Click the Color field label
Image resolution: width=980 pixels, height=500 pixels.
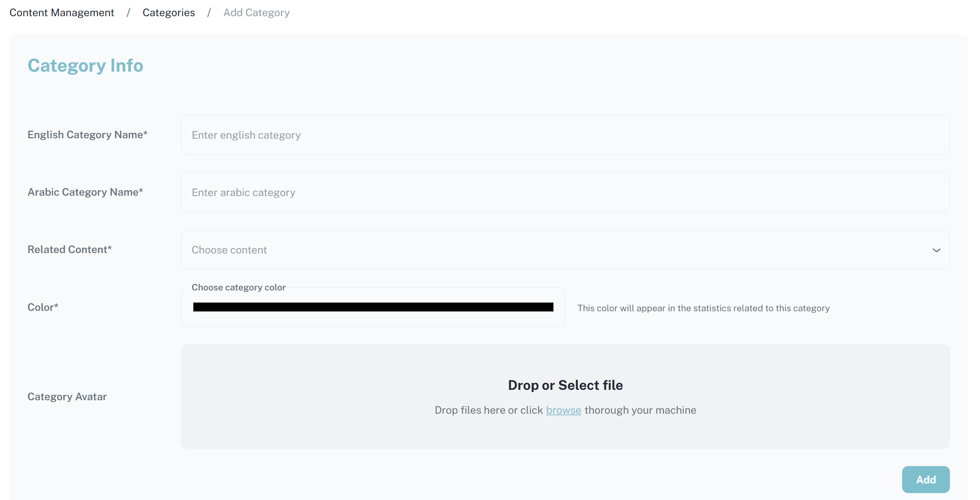43,307
